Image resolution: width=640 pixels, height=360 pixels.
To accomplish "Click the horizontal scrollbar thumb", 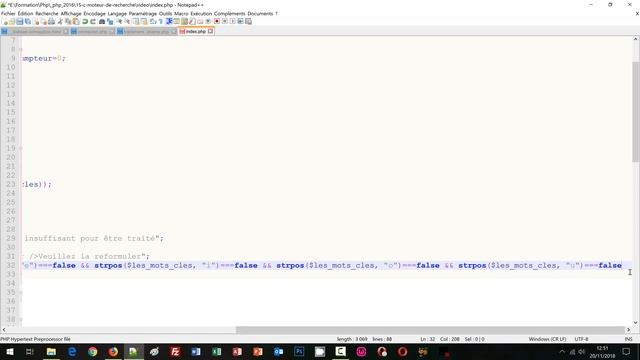I will (x=430, y=330).
